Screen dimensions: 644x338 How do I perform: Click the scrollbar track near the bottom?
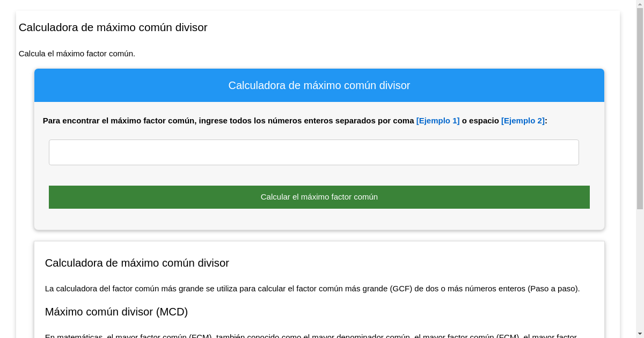tap(640, 300)
